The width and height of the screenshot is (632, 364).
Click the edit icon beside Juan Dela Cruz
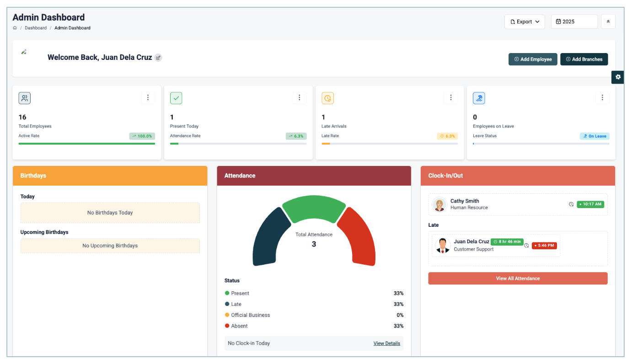pos(158,58)
